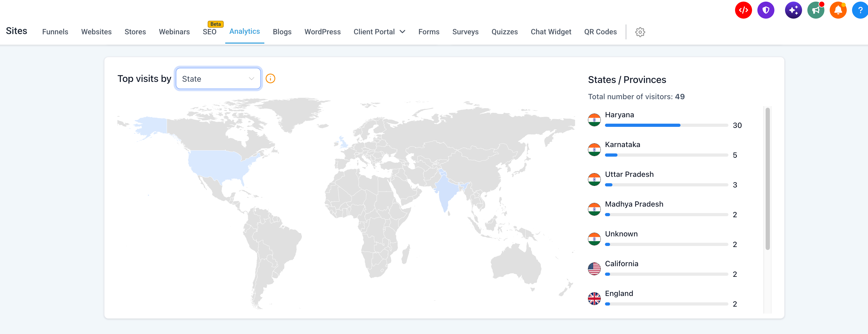868x334 pixels.
Task: Click the UK flag beside England
Action: point(594,299)
